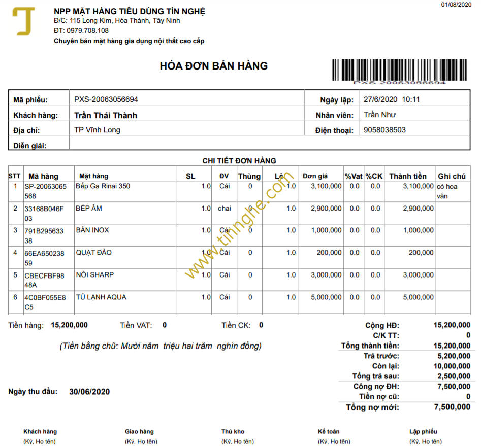The image size is (481, 448).
Task: Click the 'Công nợ ĐH' amount 7,500,000
Action: pos(454,387)
